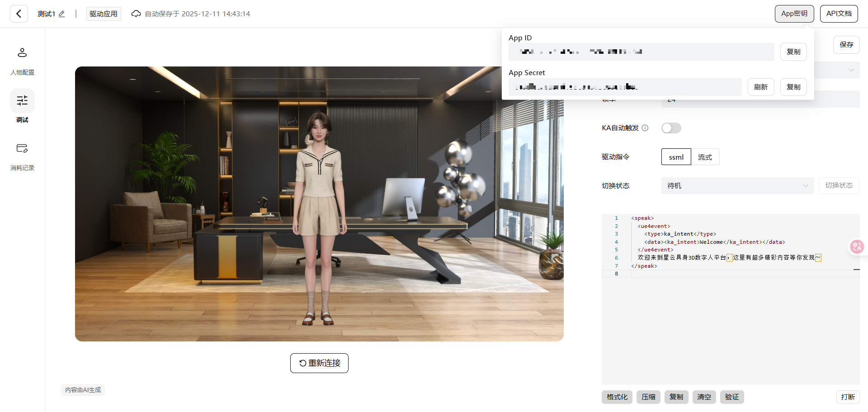Open API文档 link
This screenshot has width=868, height=412.
(839, 14)
